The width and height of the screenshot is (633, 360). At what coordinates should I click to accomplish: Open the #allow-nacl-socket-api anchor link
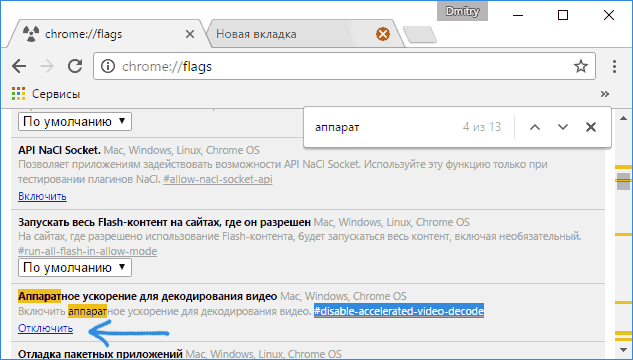218,179
